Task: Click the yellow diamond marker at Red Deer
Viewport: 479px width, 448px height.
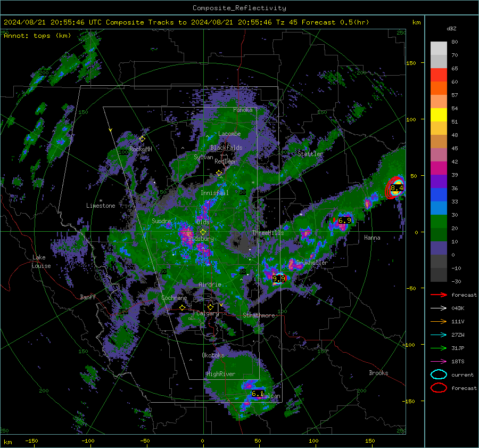Action: click(x=219, y=173)
